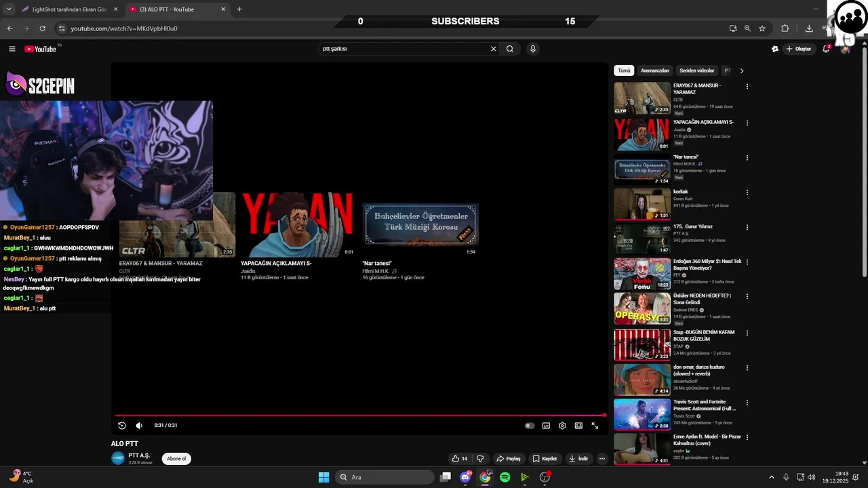868x488 pixels.
Task: Open Spotify from the taskbar
Action: click(505, 477)
